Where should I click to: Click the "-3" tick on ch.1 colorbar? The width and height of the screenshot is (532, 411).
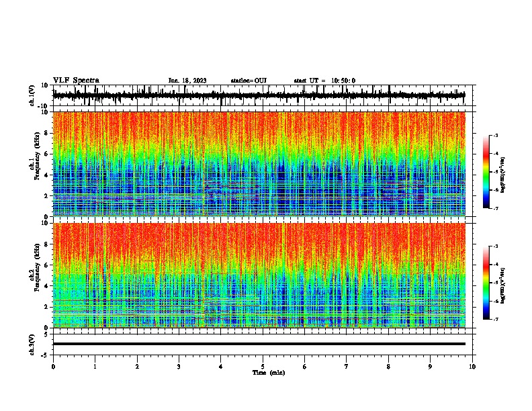[x=495, y=135]
